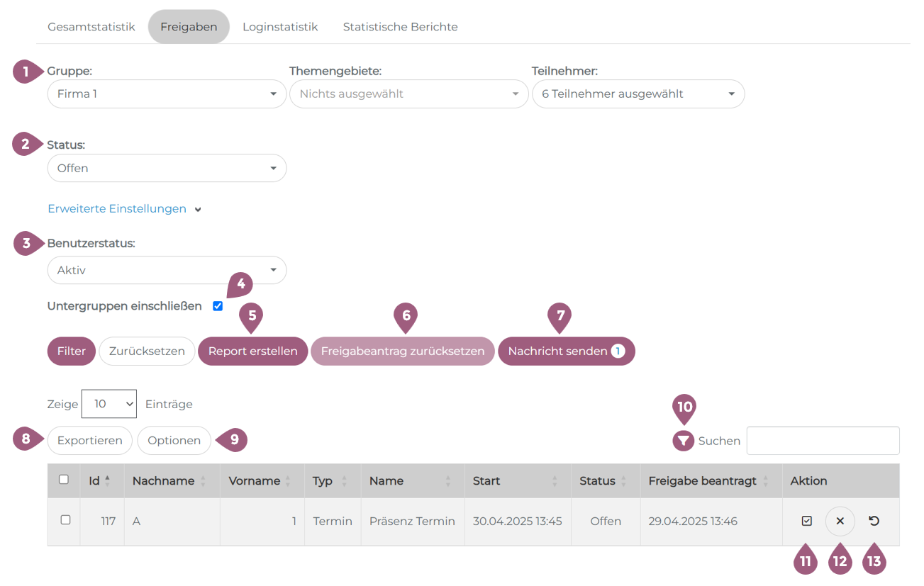Expand the Teilnehmer dropdown
Screen dimensions: 924x586
tap(638, 94)
